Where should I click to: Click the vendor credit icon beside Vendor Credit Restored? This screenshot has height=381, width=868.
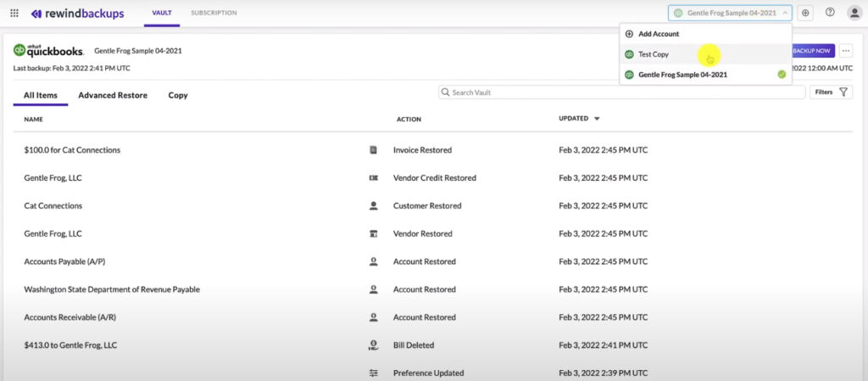point(373,178)
